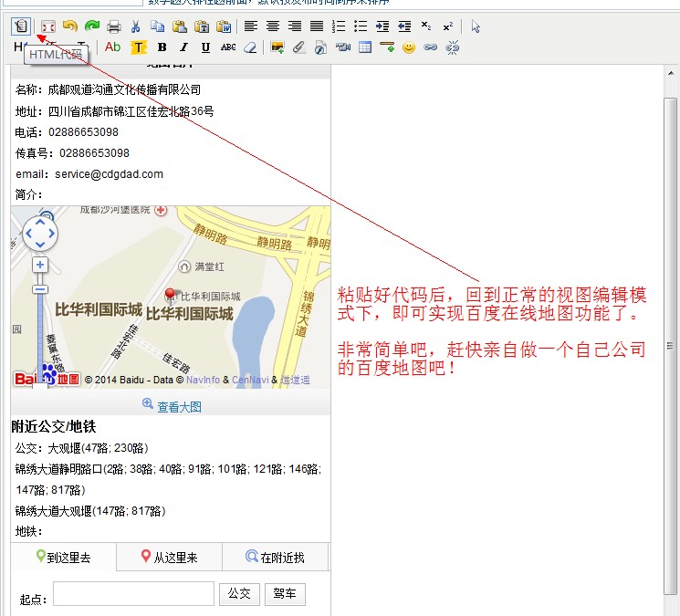Decrease the paragraph indent
This screenshot has width=680, height=616.
coord(404,26)
